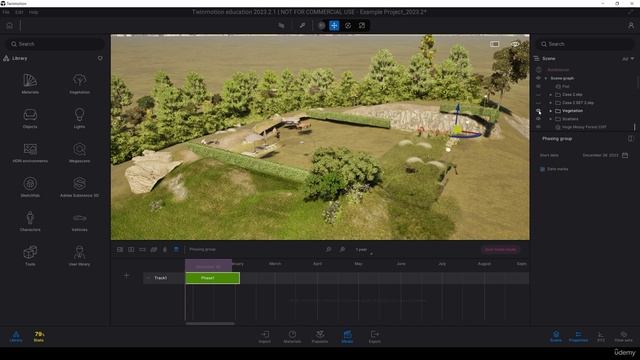The image size is (640, 360).
Task: Click the pink button at timeline right
Action: (x=501, y=249)
